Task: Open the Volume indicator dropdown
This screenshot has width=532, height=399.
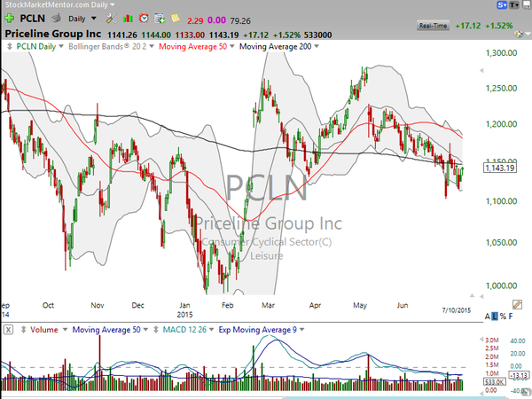Action: click(x=65, y=330)
